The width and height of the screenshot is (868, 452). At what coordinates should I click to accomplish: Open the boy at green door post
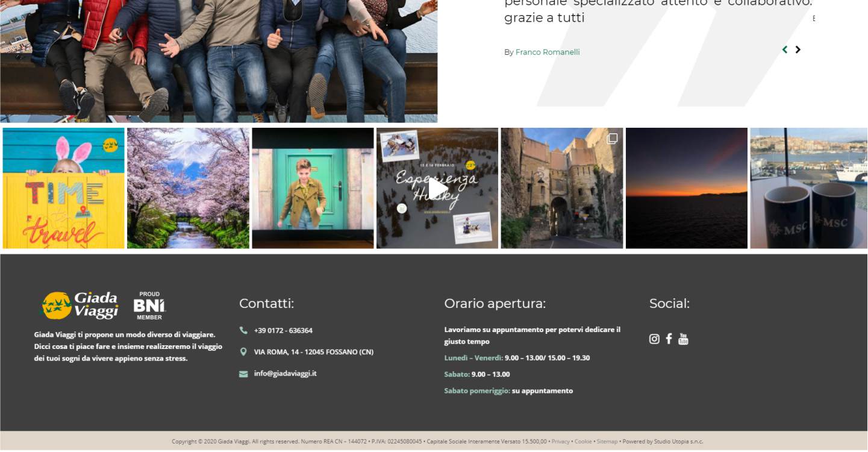(x=313, y=188)
